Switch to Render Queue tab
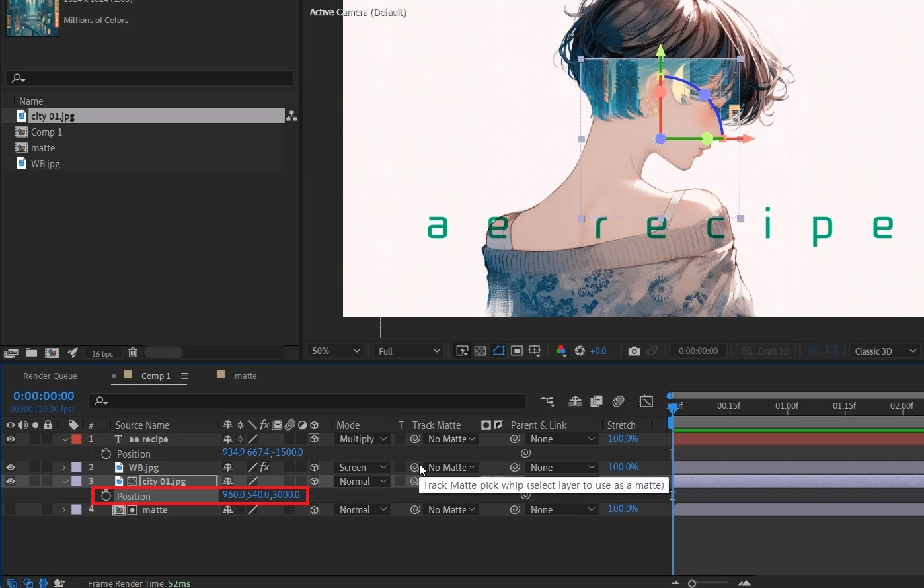924x588 pixels. [50, 376]
